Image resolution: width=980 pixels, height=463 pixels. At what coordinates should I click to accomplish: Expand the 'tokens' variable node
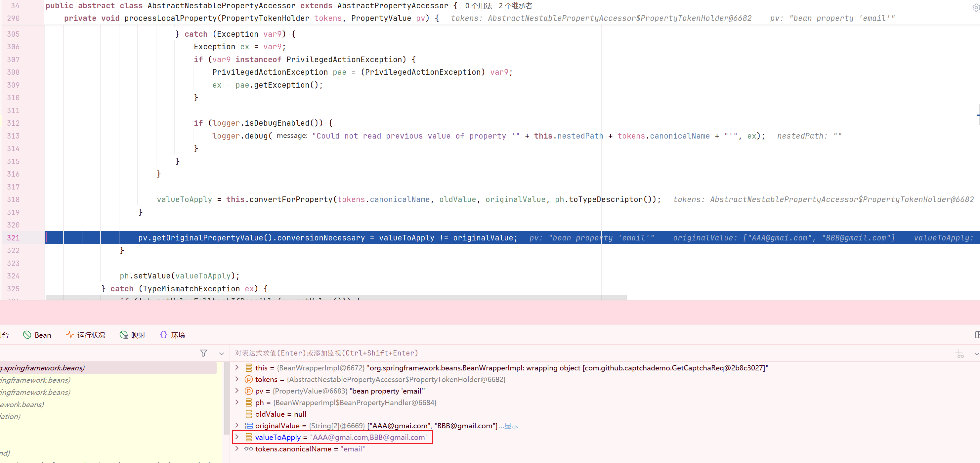tap(237, 379)
